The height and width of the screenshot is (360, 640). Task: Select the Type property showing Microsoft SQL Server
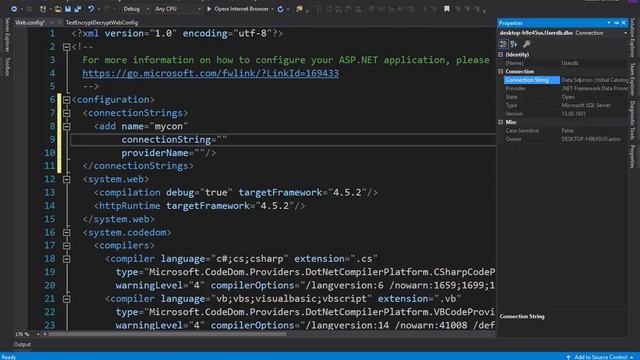(x=566, y=105)
